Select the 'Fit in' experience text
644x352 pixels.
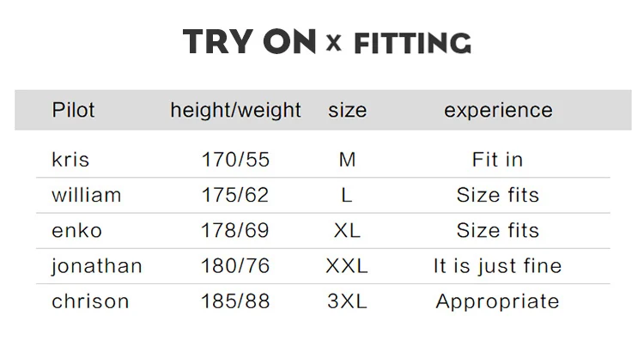[498, 160]
